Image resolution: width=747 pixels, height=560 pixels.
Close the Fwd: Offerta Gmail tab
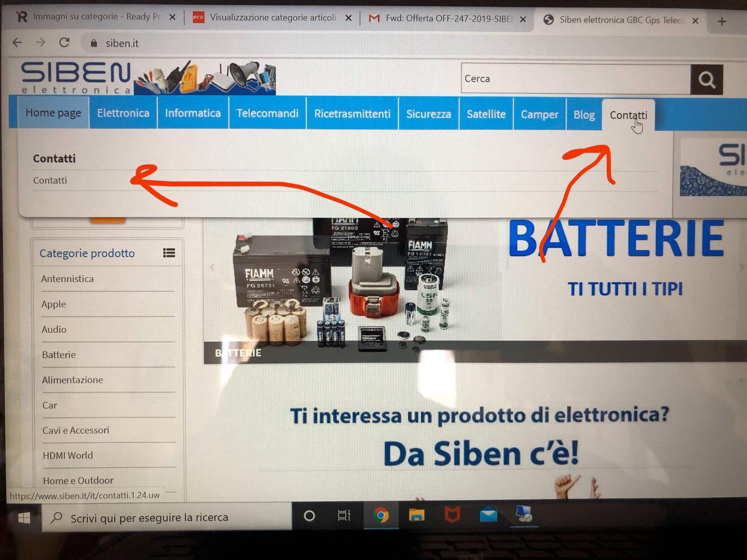point(523,20)
